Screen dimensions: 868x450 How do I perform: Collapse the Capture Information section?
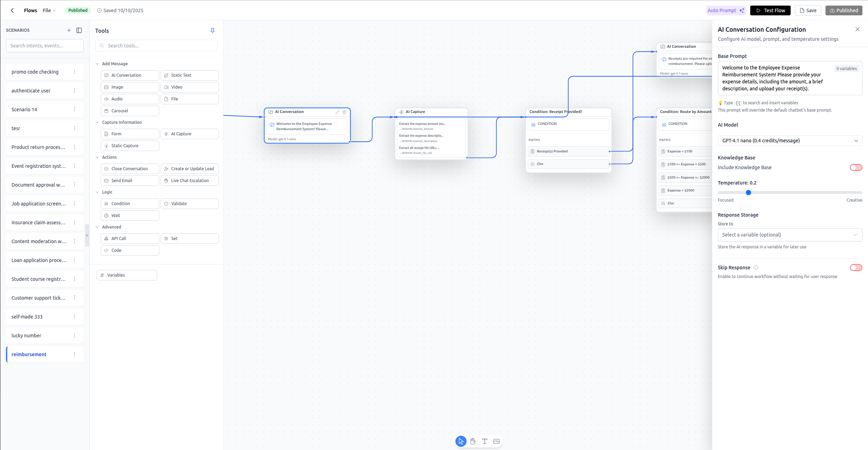tap(98, 122)
